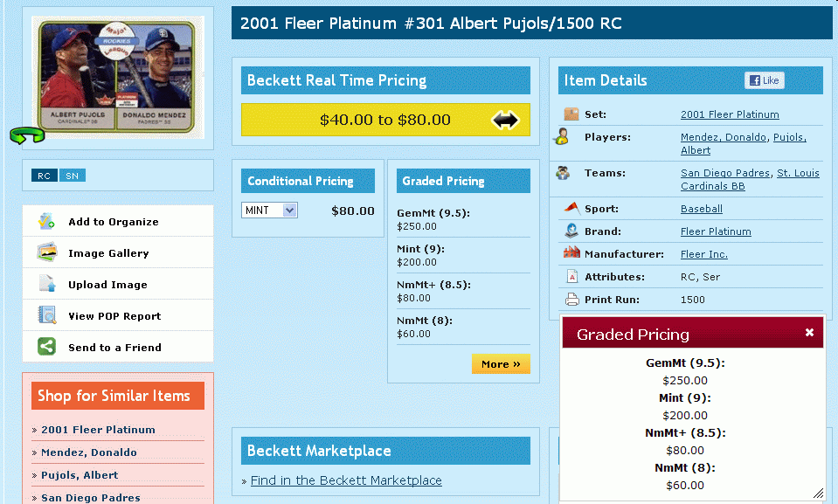This screenshot has width=838, height=504.
Task: Click the Attributes value RC, Ser
Action: coord(700,277)
